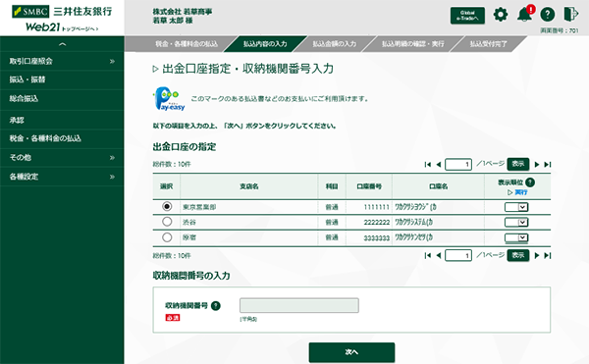Viewport: 589px width, 364px height.
Task: Select account 3333333 radio button
Action: (x=167, y=237)
